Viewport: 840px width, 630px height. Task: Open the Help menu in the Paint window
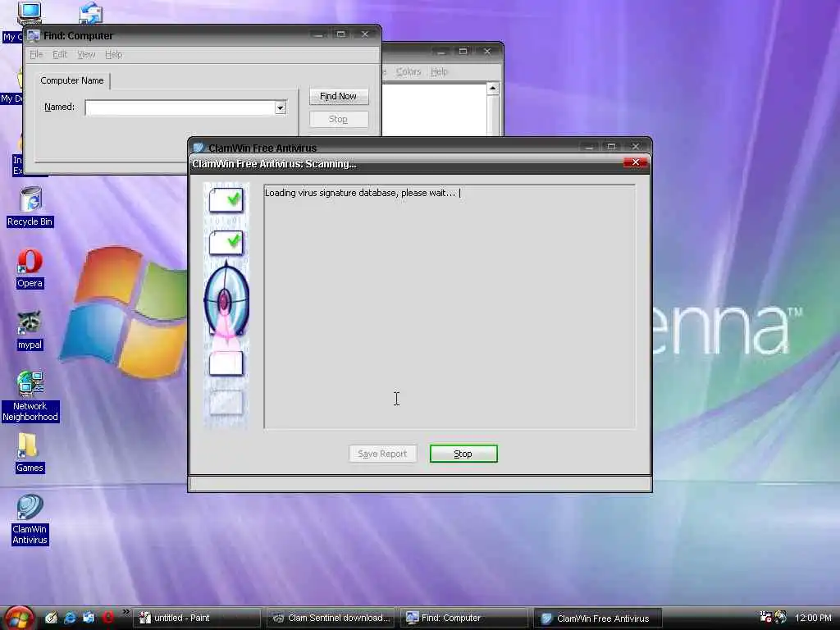(440, 71)
